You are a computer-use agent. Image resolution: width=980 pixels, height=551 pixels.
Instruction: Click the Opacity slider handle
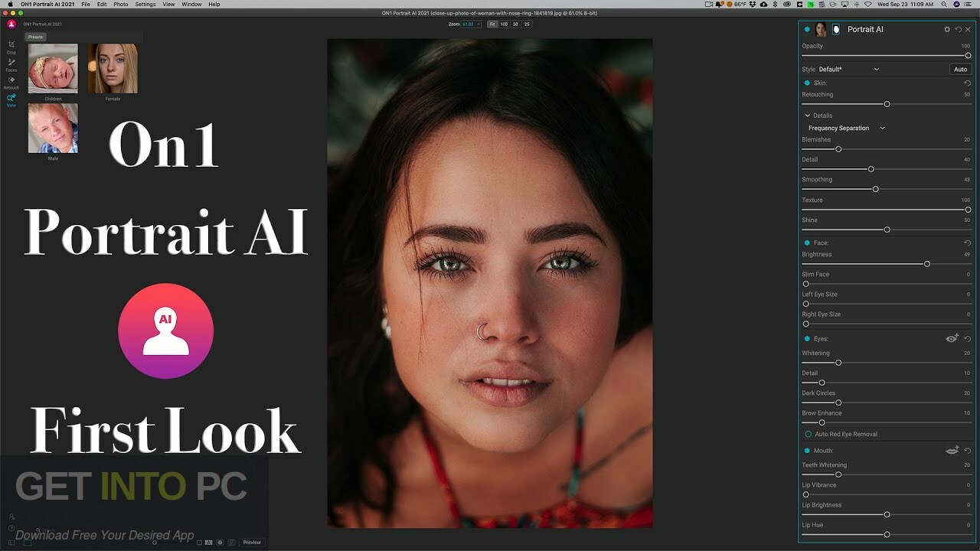point(968,56)
